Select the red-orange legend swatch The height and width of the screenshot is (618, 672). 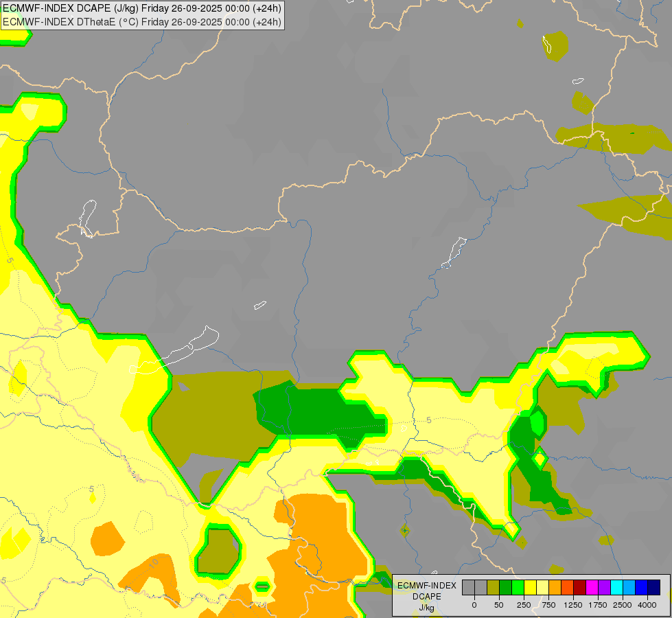[568, 587]
